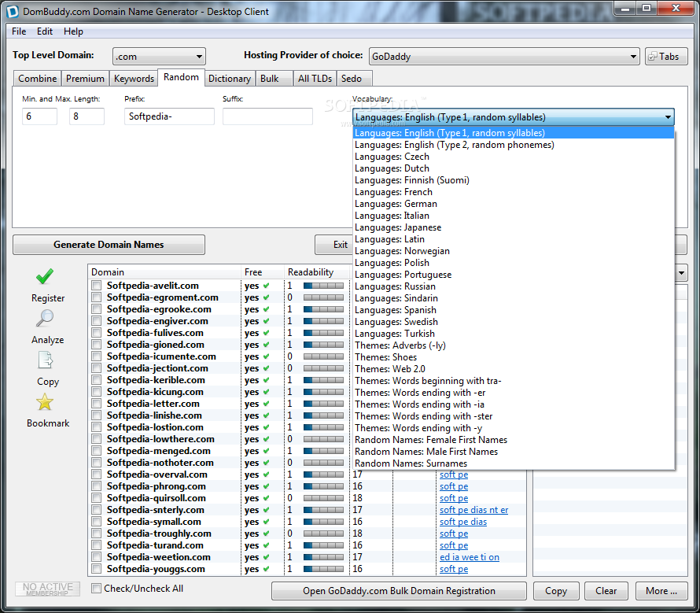Click Open GoDaddy.com Bulk Domain Registration
Image resolution: width=700 pixels, height=613 pixels.
point(399,591)
